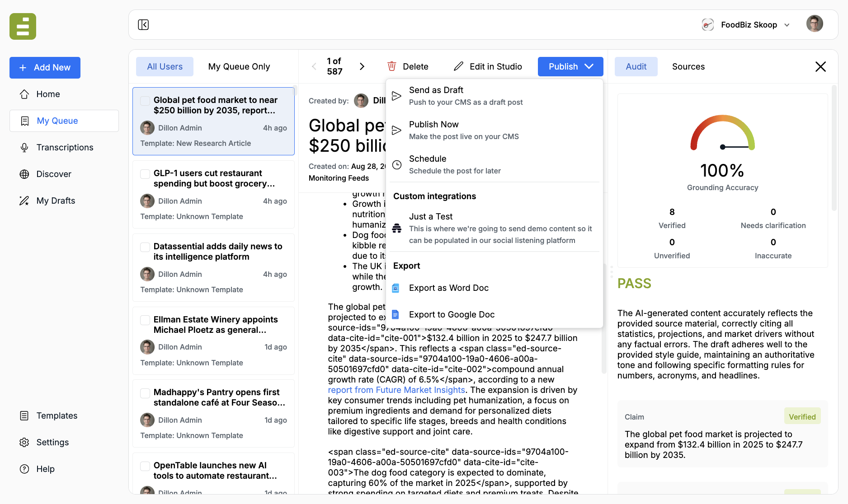Go to the previous queue item
The image size is (848, 504).
coord(314,66)
